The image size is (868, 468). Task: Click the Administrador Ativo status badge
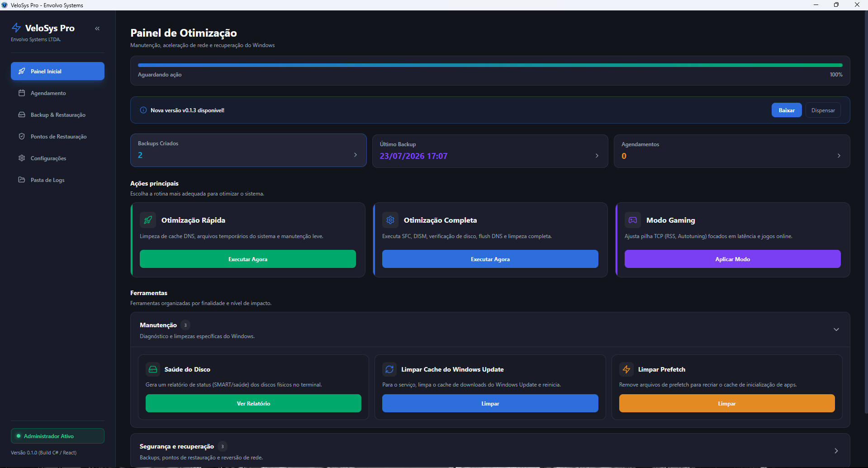point(57,436)
